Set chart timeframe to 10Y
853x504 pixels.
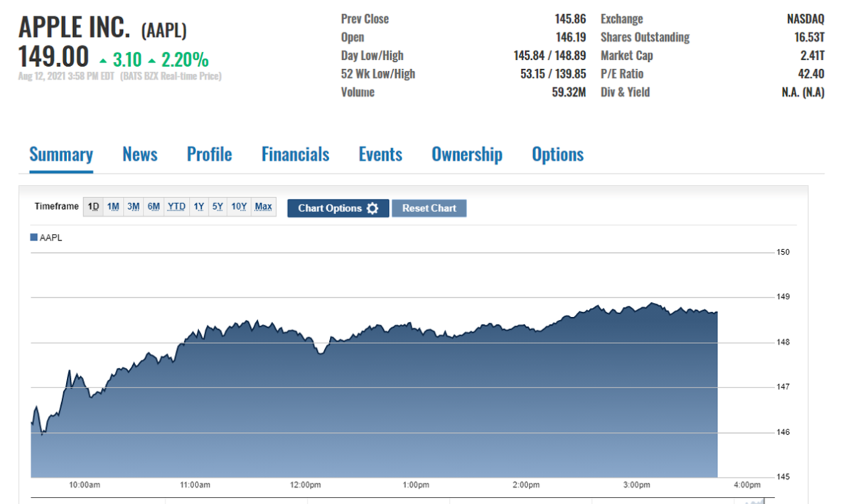(239, 207)
